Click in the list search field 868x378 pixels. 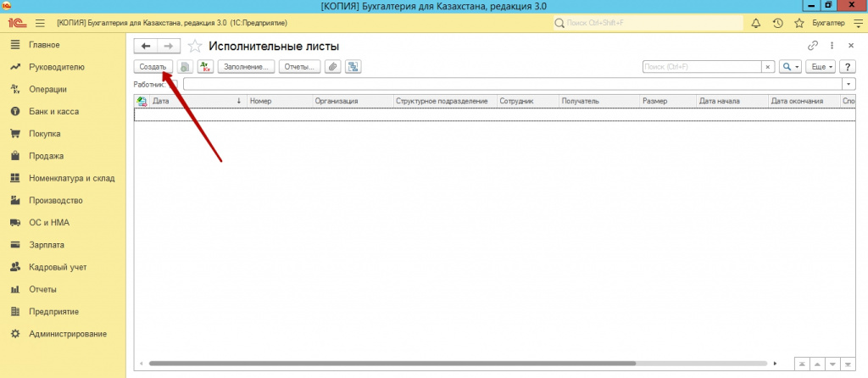tap(702, 66)
